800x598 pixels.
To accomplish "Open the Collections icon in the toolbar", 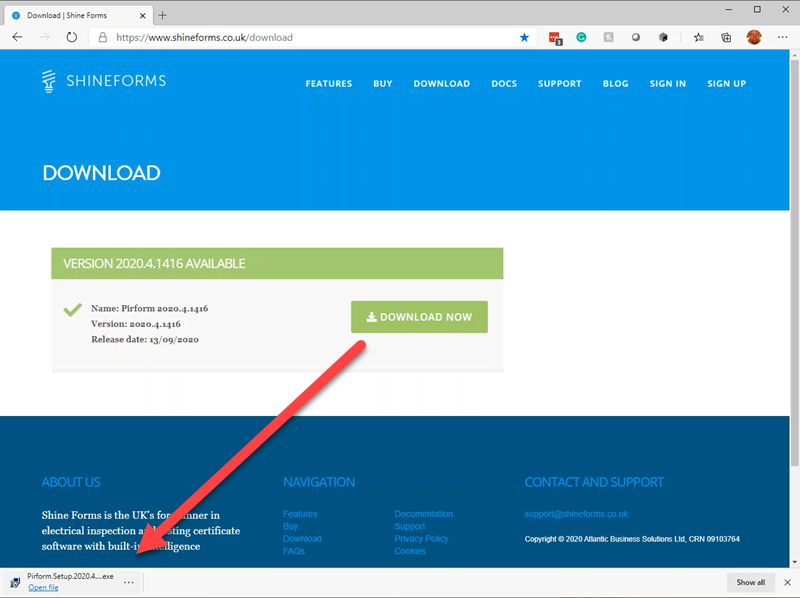I will coord(725,37).
